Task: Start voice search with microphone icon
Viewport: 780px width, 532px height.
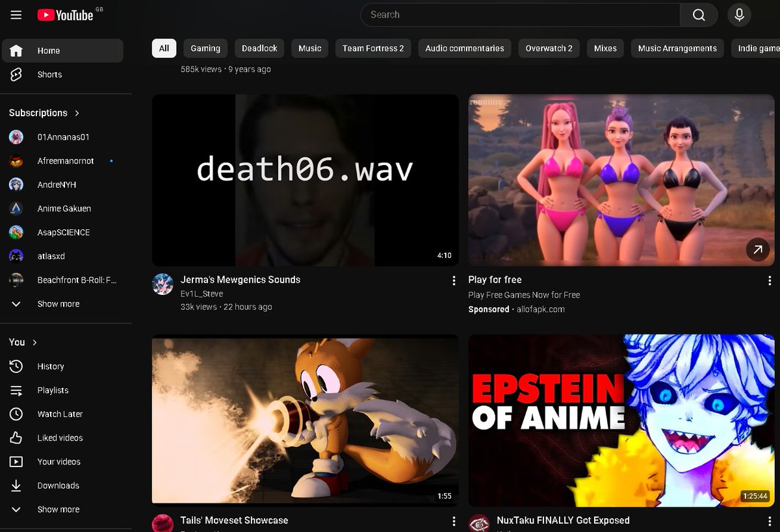Action: pos(739,15)
